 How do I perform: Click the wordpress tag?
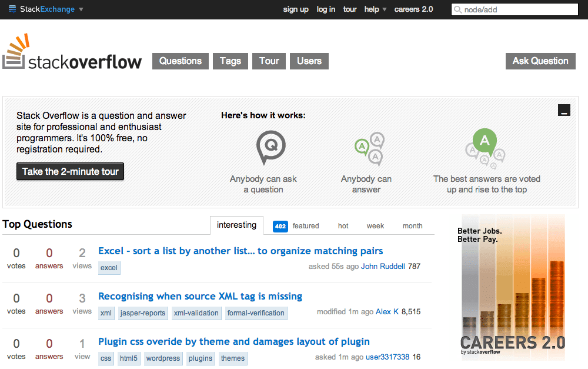click(163, 358)
